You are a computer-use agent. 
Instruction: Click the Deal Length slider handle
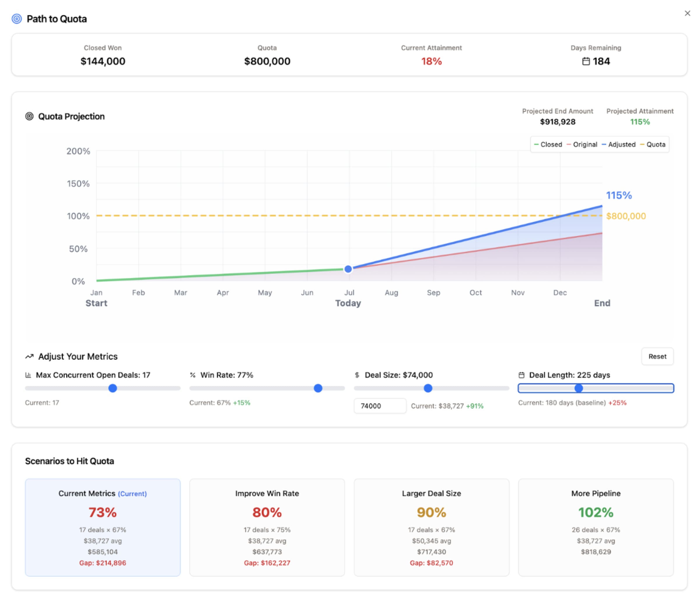(578, 388)
